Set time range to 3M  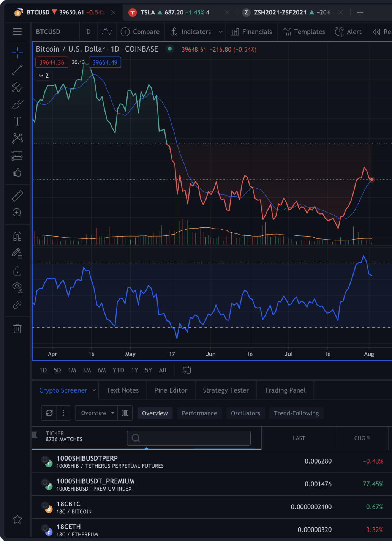[87, 370]
